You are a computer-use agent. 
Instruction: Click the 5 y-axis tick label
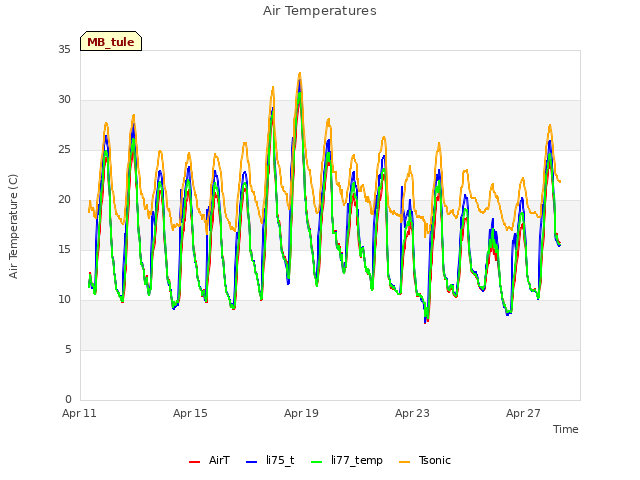(x=68, y=350)
